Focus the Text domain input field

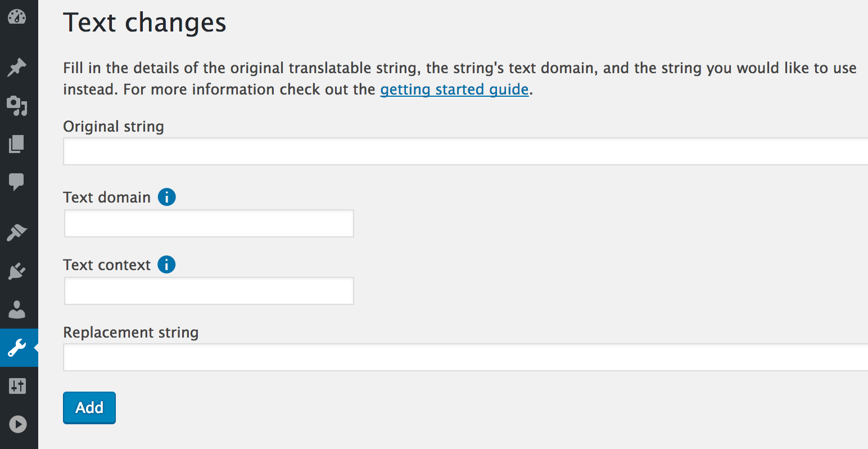[209, 223]
